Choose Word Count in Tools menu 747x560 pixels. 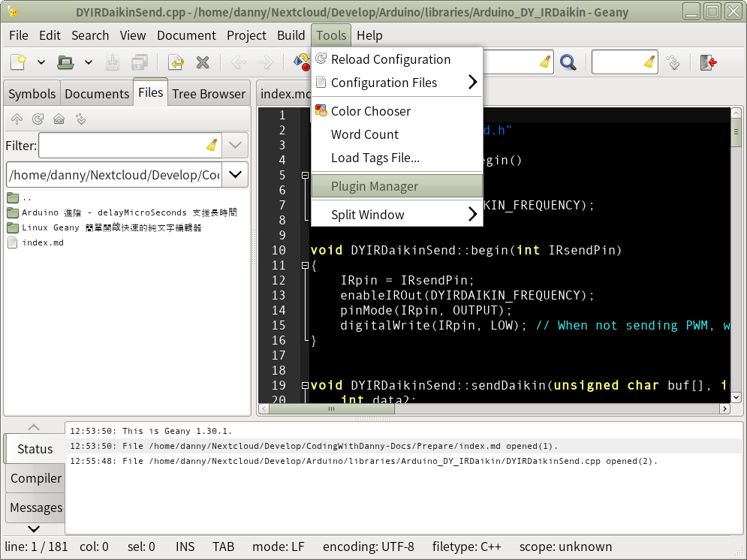(x=364, y=134)
